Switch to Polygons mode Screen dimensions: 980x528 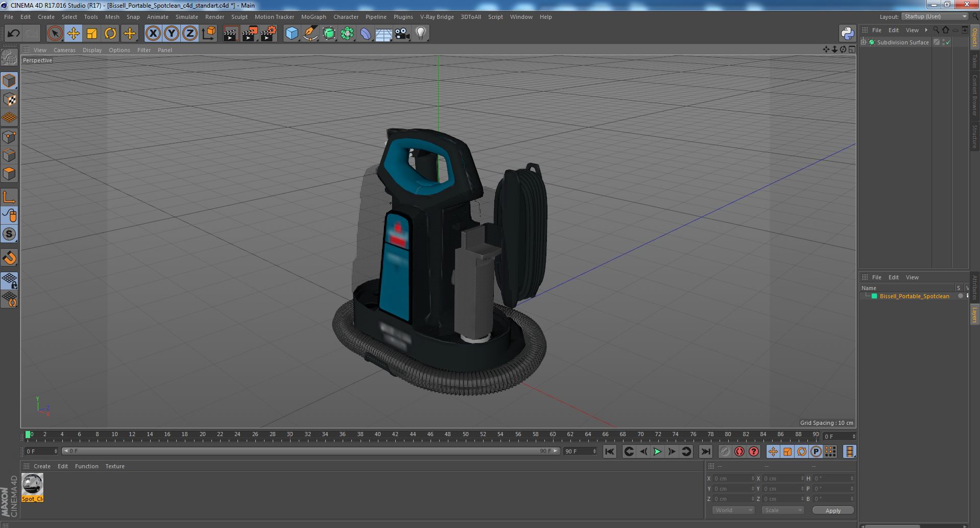tap(9, 174)
